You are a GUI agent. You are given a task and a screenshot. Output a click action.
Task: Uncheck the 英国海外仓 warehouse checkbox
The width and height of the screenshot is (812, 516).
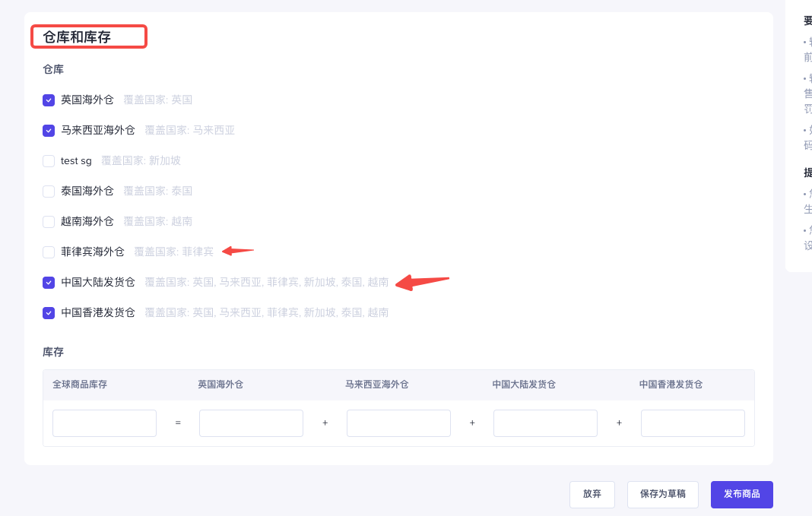pyautogui.click(x=49, y=100)
